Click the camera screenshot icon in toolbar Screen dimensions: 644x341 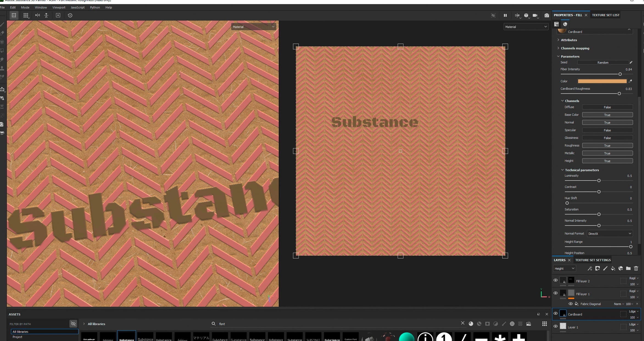click(547, 15)
